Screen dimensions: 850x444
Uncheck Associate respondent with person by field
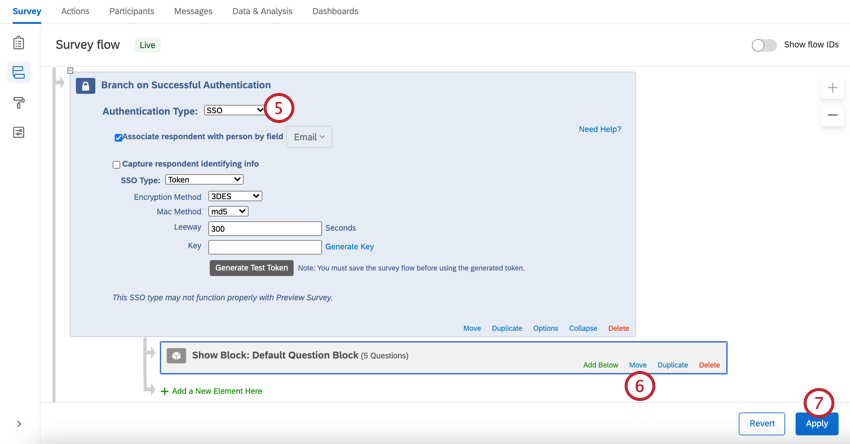118,138
